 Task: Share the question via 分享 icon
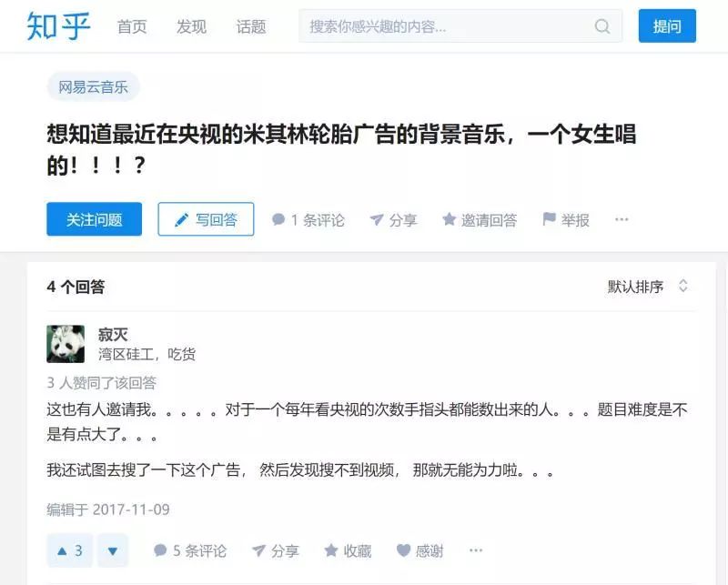point(376,219)
